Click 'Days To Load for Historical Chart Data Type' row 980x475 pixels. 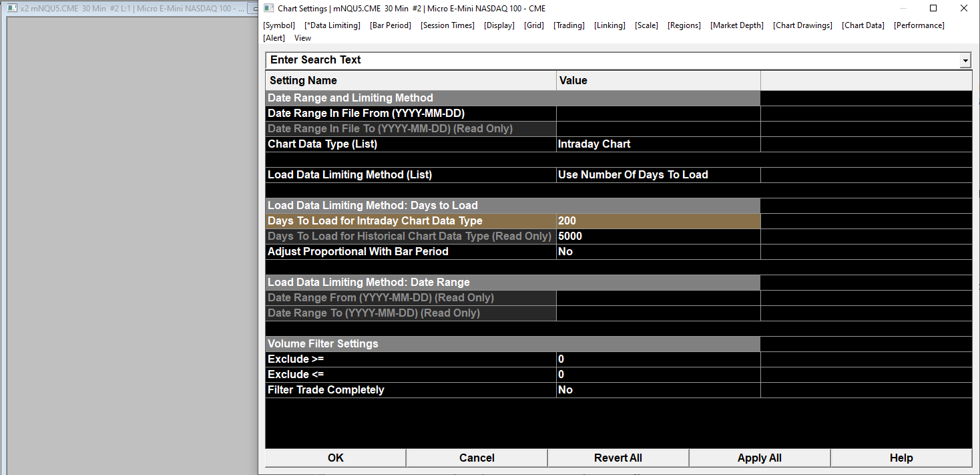coord(411,236)
